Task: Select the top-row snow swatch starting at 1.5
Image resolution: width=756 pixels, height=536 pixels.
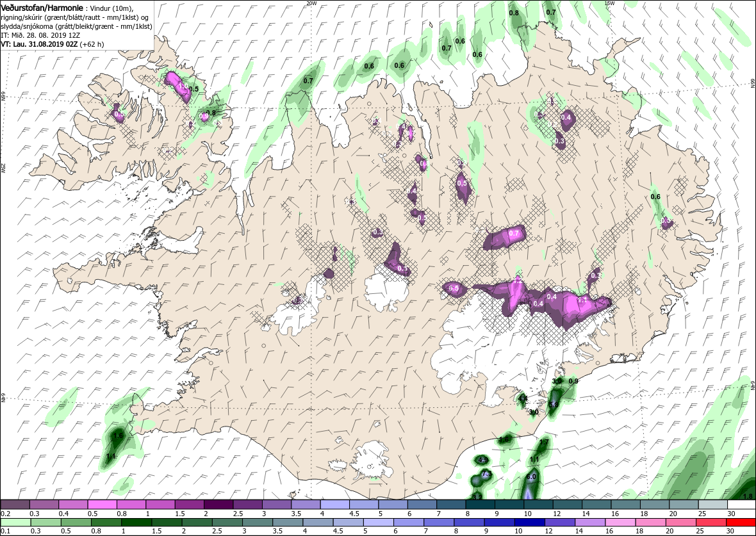Action: click(x=190, y=505)
